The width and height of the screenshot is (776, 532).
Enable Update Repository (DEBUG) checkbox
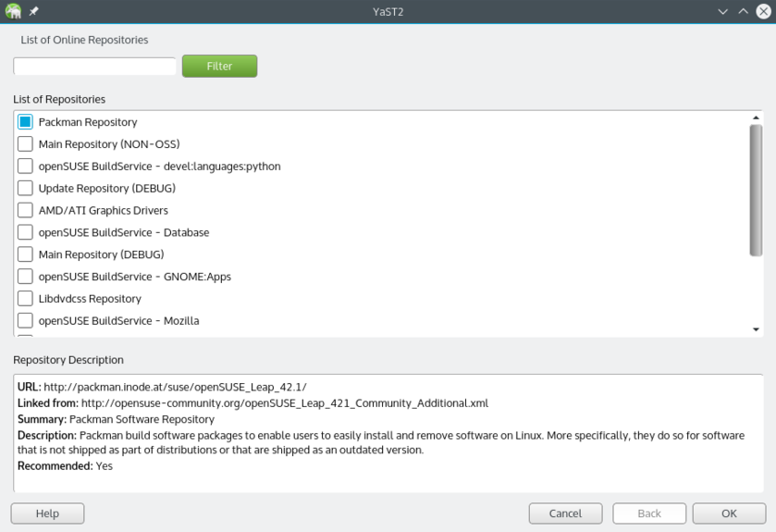coord(25,189)
